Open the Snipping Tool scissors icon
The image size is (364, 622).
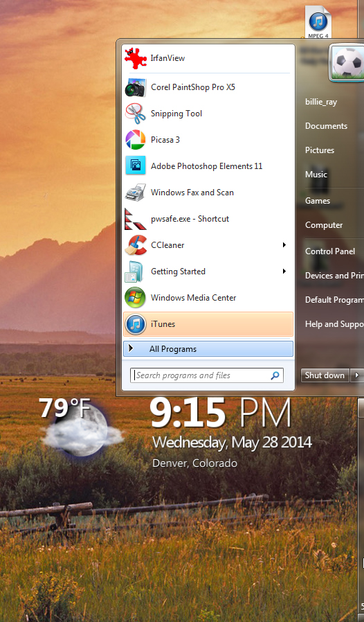pyautogui.click(x=135, y=114)
